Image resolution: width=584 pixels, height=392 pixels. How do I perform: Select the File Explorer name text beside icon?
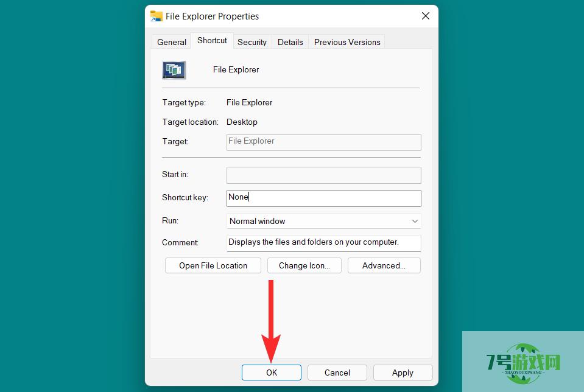point(236,69)
